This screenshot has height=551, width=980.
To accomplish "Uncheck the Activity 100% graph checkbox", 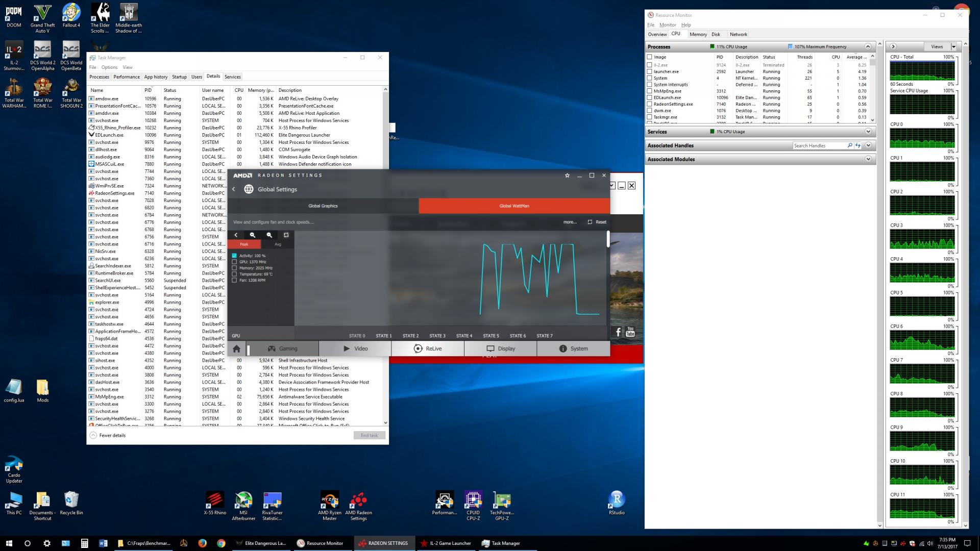I will click(x=234, y=256).
